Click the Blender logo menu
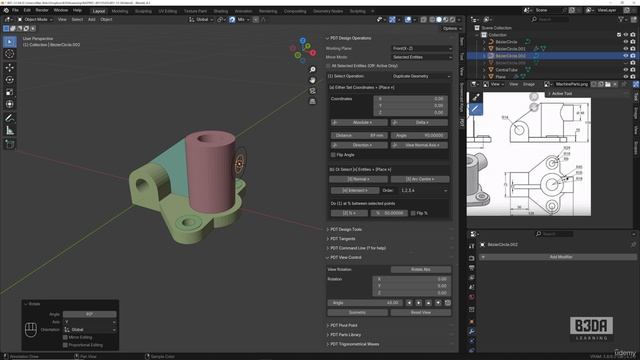 click(6, 10)
